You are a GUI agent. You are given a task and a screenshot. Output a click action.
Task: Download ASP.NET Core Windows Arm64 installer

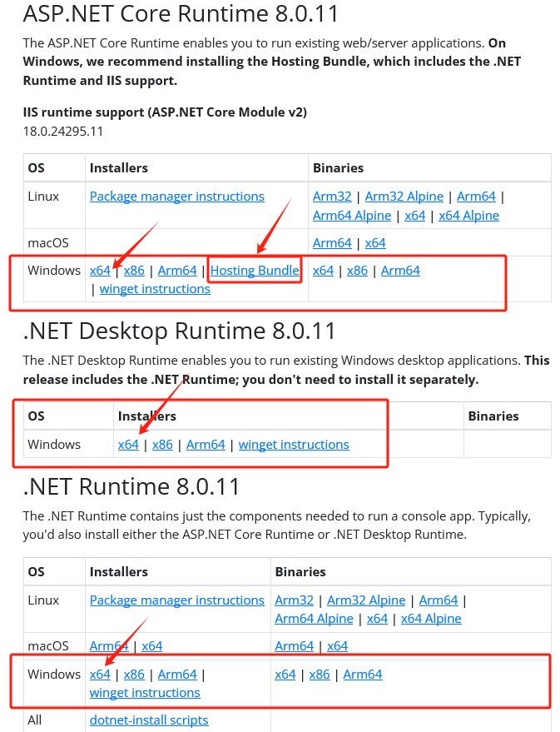177,271
